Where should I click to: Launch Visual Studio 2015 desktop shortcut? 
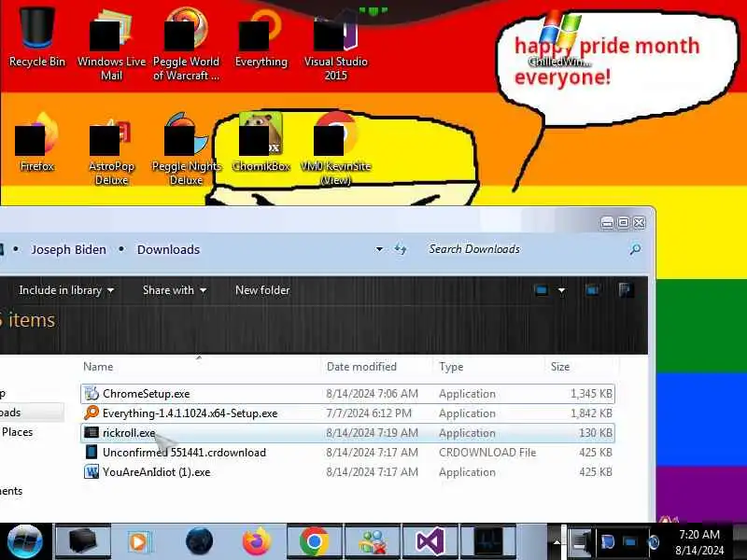coord(336,44)
